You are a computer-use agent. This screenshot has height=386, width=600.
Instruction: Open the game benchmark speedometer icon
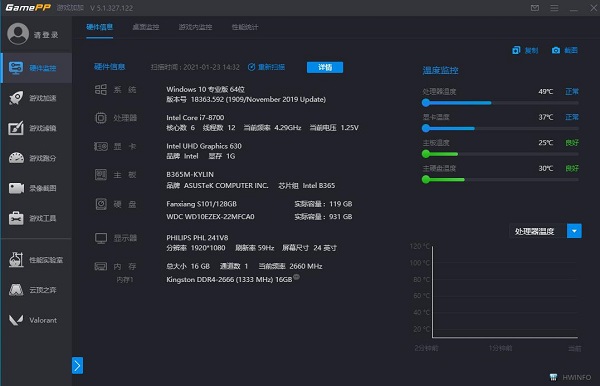(16, 158)
